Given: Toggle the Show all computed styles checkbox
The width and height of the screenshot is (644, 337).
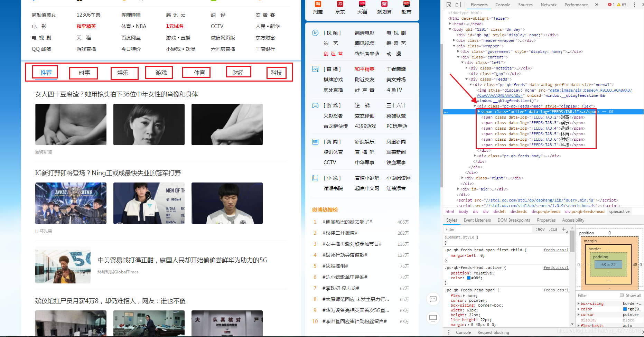Looking at the screenshot, I should (622, 295).
